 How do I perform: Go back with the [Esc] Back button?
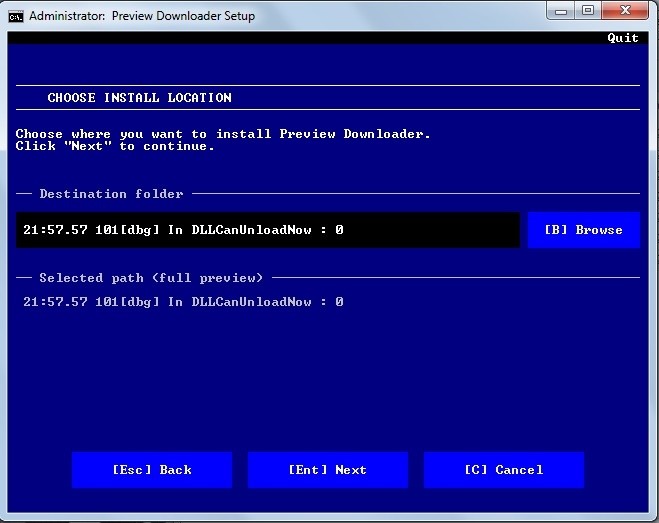click(x=152, y=470)
